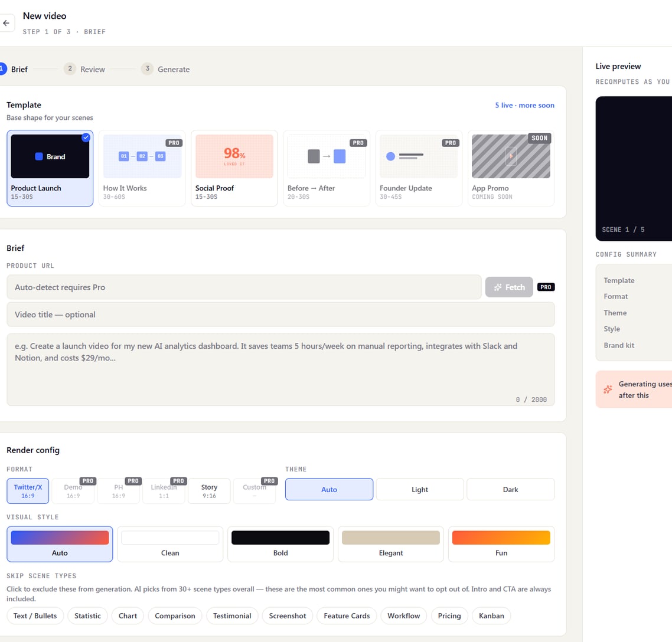This screenshot has width=672, height=642.
Task: Click the step 2 circle for Review
Action: click(70, 68)
